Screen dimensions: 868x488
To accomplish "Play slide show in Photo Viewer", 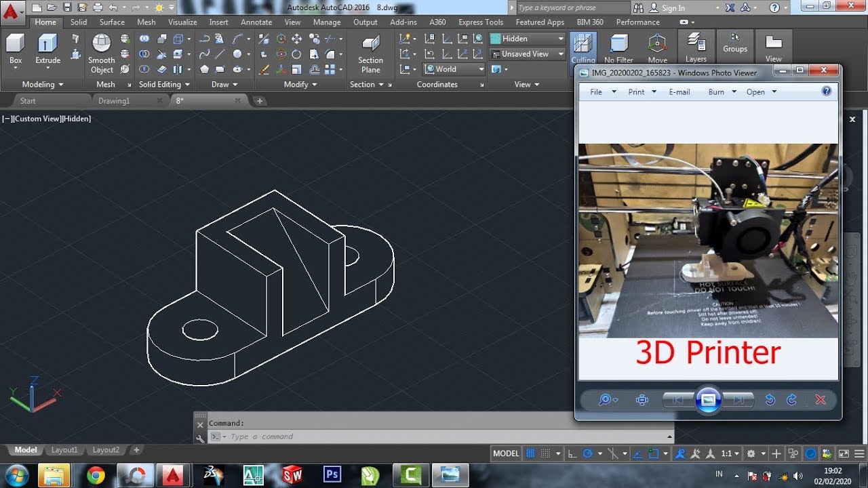I will (708, 400).
